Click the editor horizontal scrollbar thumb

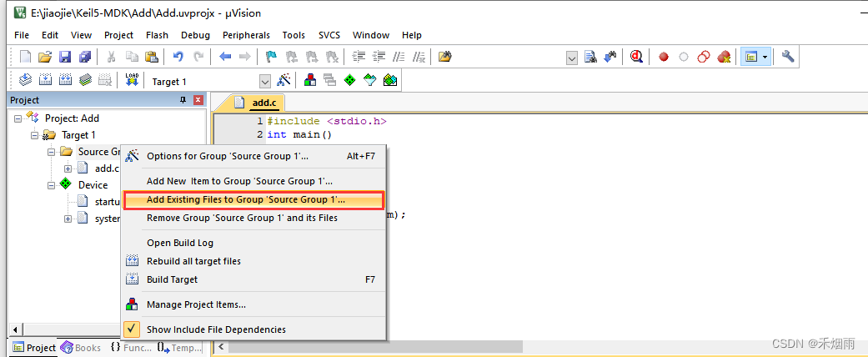[375, 347]
